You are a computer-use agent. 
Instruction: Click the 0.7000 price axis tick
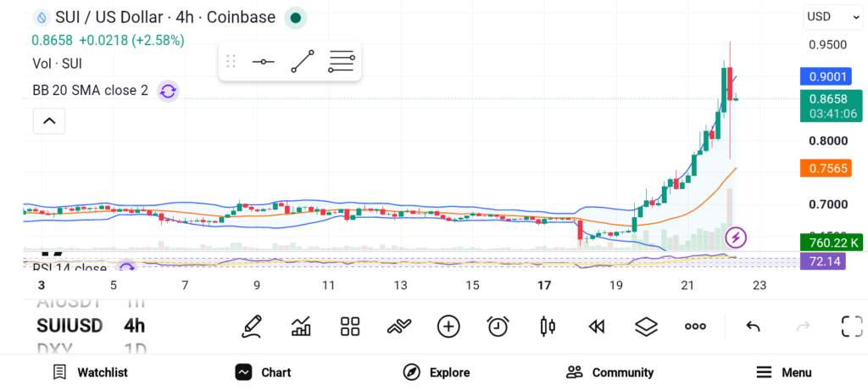point(827,205)
